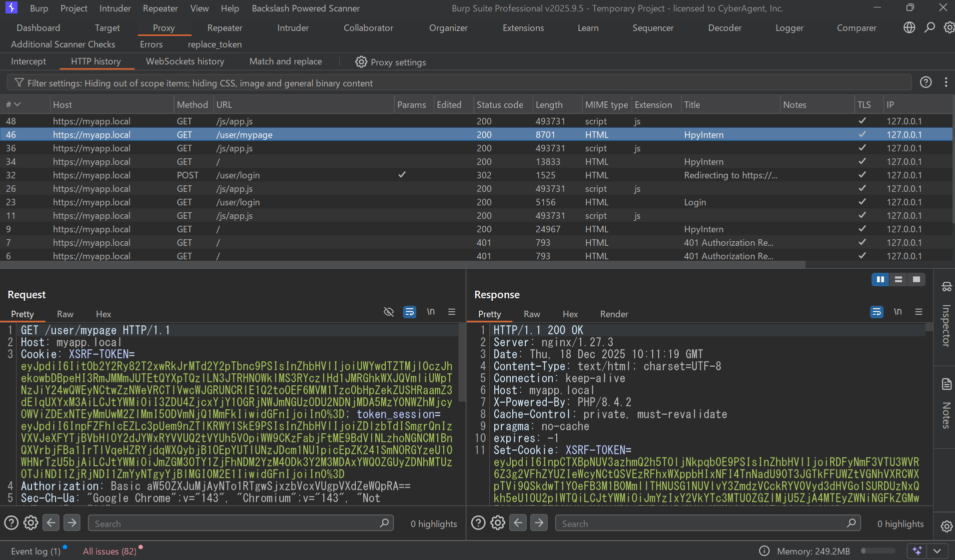Open the Notes sidebar panel icon

coord(947,384)
